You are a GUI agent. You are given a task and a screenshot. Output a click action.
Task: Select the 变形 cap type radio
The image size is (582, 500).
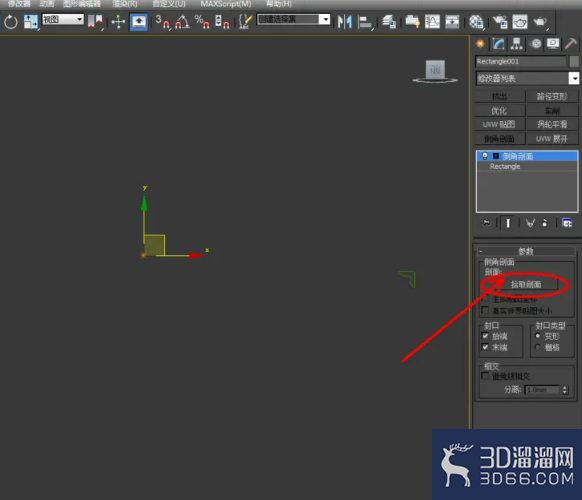click(537, 336)
